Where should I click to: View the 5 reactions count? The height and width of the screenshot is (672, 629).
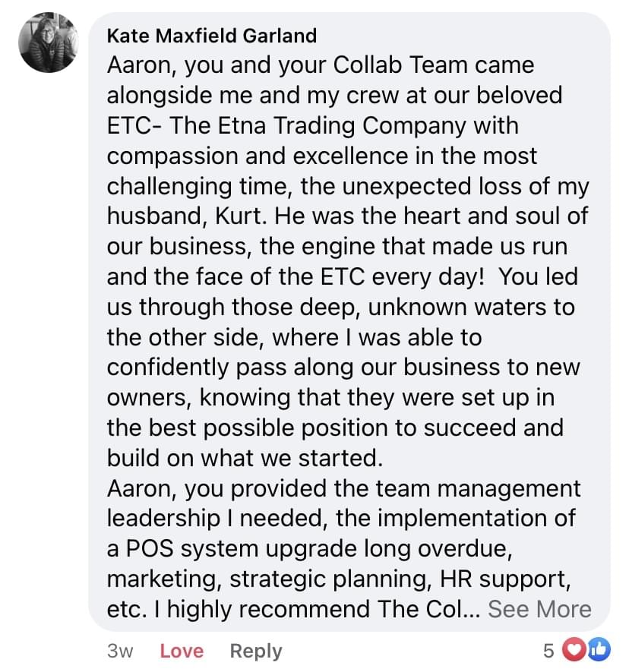[x=548, y=650]
